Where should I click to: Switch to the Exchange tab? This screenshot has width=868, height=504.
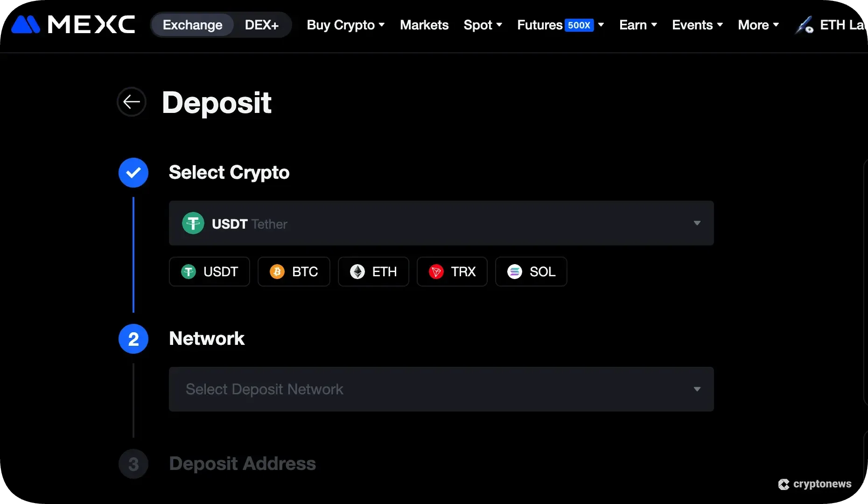[192, 25]
